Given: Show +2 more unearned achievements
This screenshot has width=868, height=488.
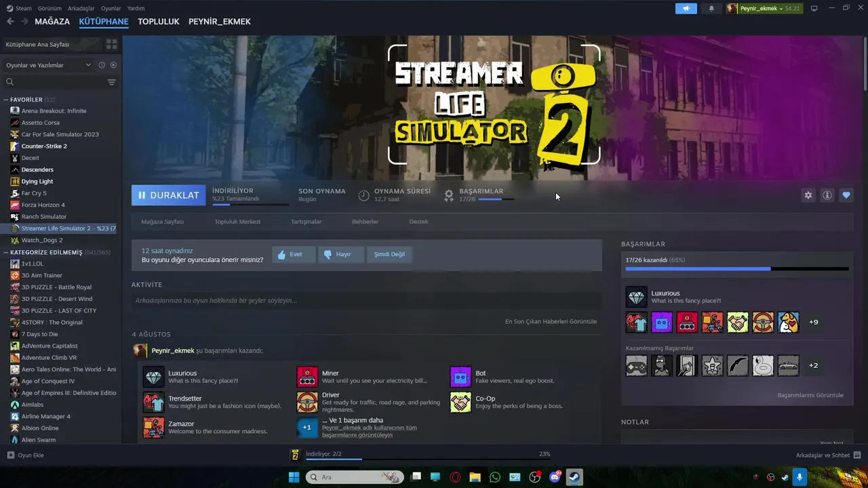Looking at the screenshot, I should [x=814, y=365].
